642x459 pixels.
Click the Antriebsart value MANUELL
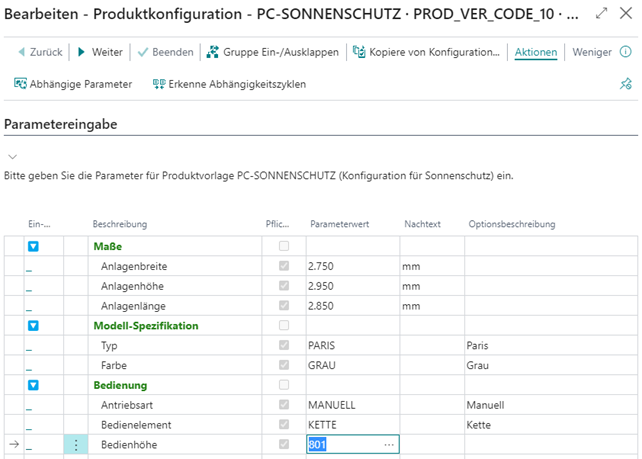coord(332,405)
